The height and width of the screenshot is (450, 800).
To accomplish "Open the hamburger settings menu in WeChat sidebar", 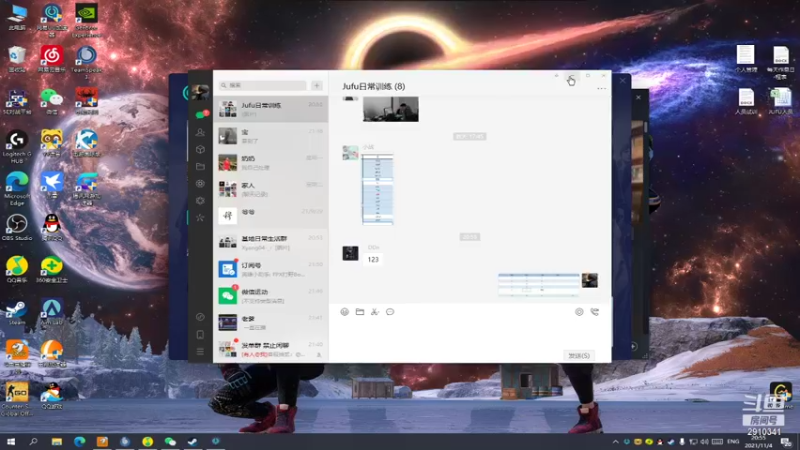I will 200,352.
